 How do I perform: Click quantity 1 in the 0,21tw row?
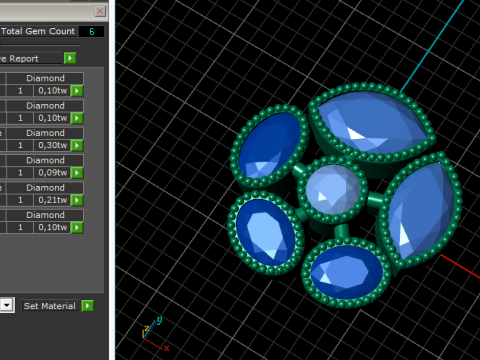pos(20,200)
